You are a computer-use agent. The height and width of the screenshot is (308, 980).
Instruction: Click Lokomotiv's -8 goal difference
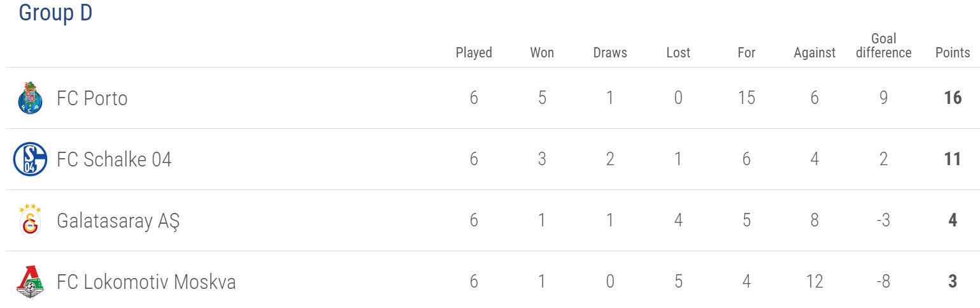click(883, 281)
